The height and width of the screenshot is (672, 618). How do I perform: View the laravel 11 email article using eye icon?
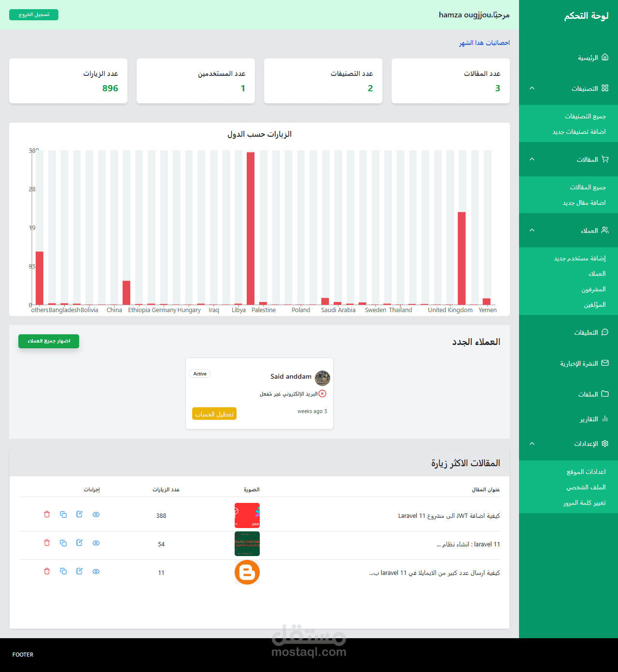tap(96, 572)
